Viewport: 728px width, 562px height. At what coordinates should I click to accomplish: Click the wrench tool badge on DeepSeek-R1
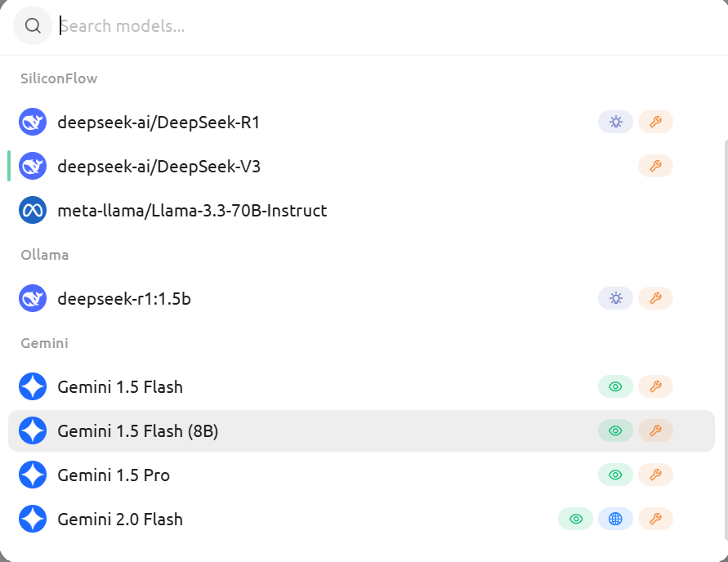point(655,122)
